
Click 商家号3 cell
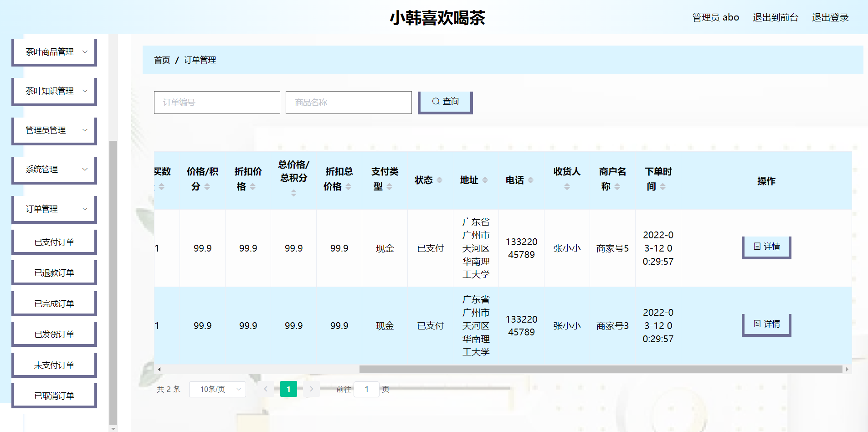pos(612,326)
